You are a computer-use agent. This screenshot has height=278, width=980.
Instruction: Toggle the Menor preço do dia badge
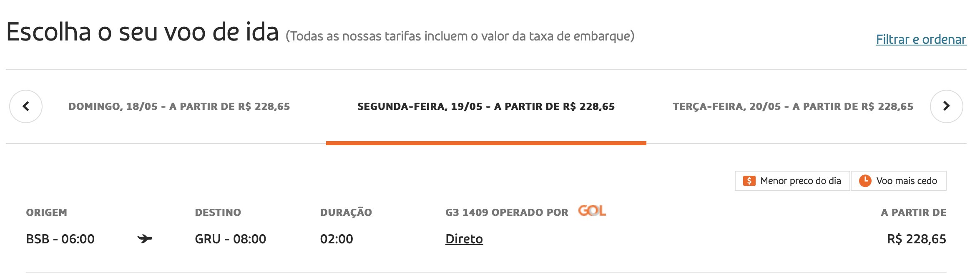792,181
